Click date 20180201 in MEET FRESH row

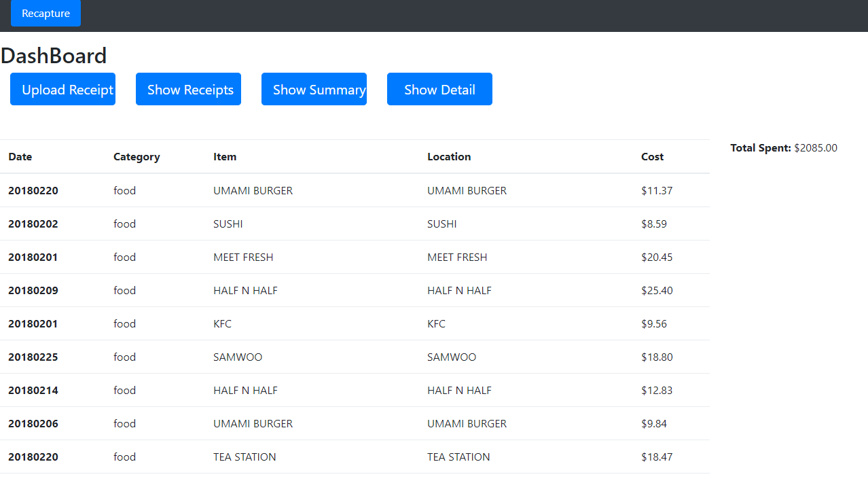pos(33,257)
